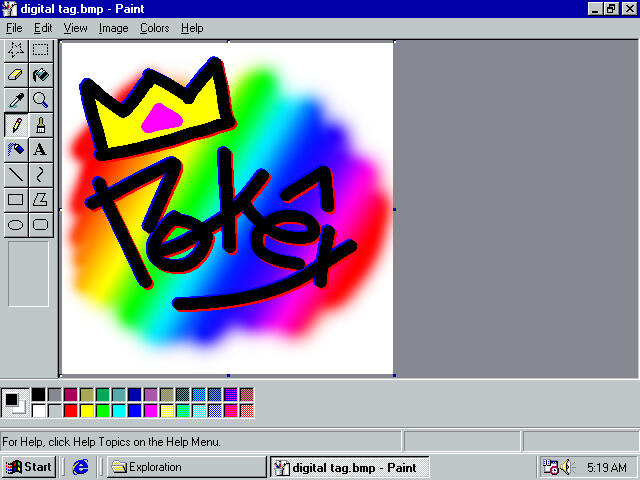The width and height of the screenshot is (640, 480).
Task: Choose the Fill With Color bucket tool
Action: [x=40, y=74]
